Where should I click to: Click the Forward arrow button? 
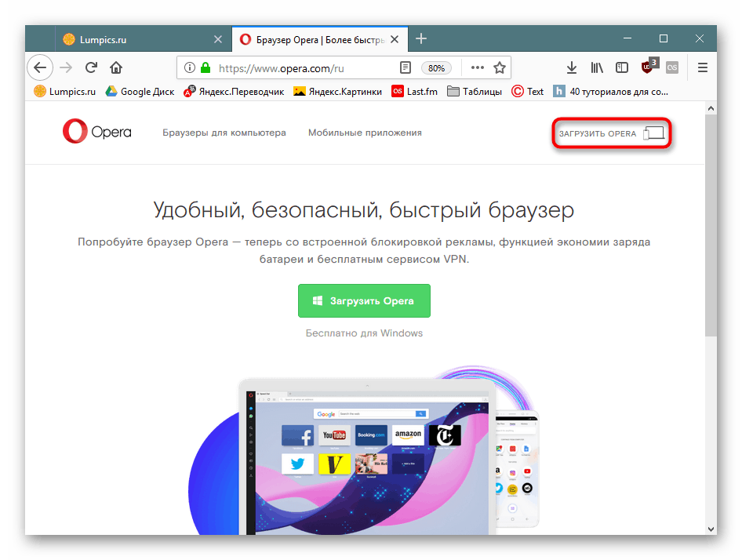pyautogui.click(x=66, y=67)
